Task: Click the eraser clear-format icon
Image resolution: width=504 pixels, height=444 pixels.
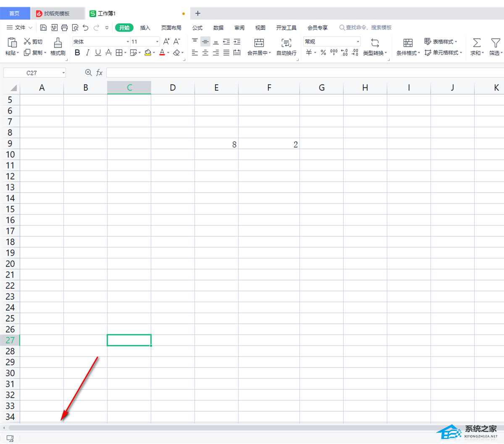Action: (176, 53)
